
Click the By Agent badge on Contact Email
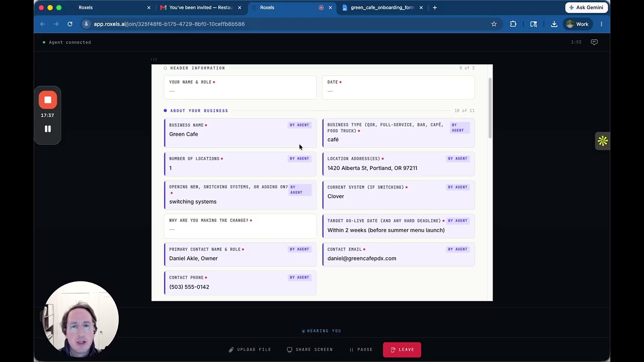pos(457,249)
